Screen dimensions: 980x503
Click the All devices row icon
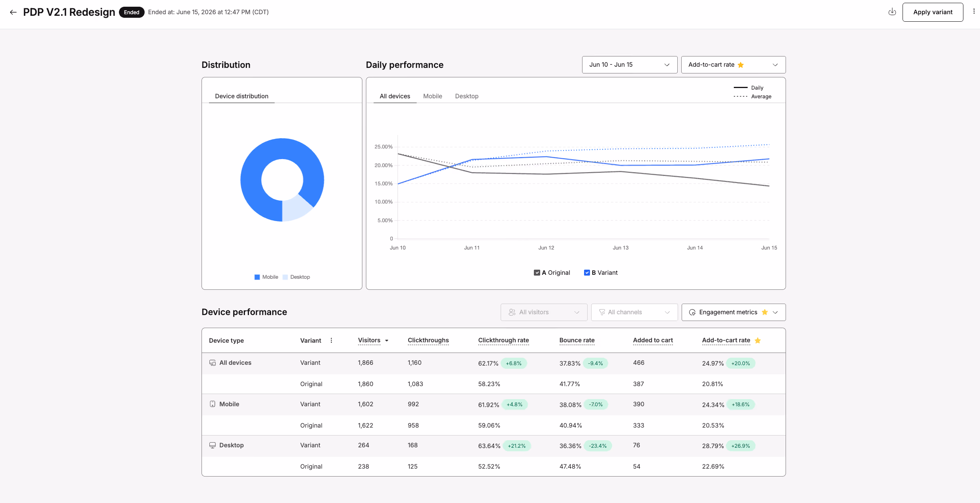click(213, 363)
